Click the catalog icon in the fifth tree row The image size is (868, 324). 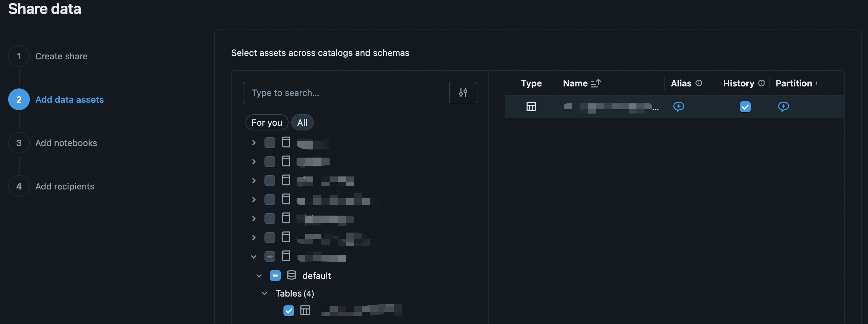click(x=286, y=218)
